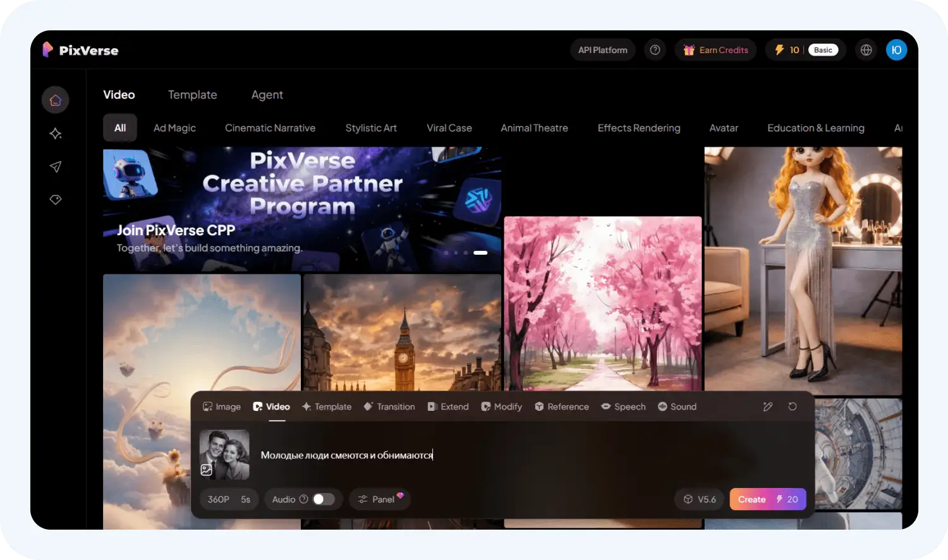This screenshot has height=560, width=948.
Task: Select the last carousel indicator dash
Action: 480,253
